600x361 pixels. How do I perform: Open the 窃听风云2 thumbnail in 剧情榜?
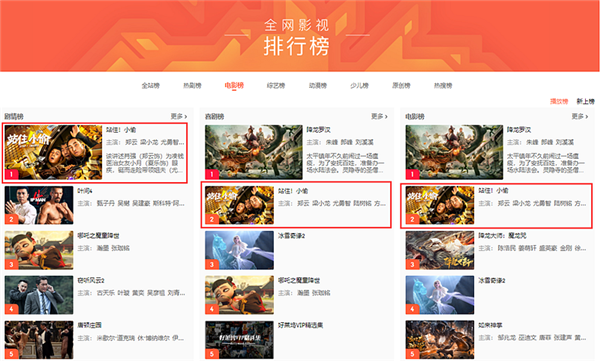[39, 295]
